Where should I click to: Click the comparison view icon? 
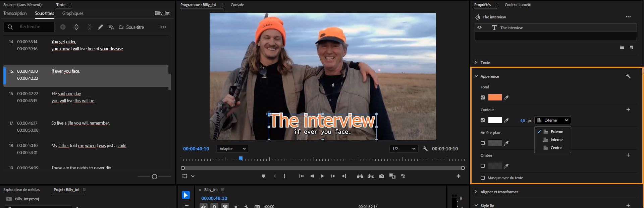tap(392, 176)
